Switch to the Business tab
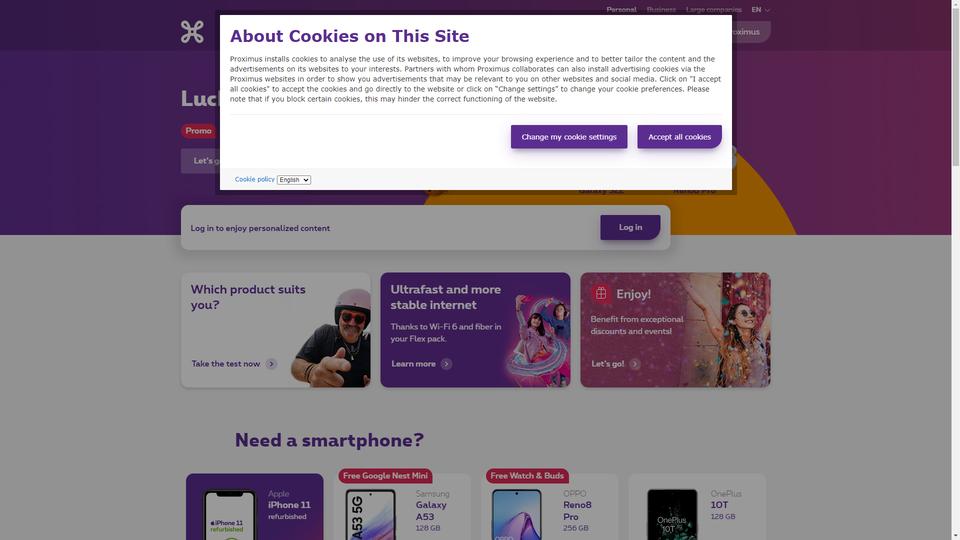Image resolution: width=960 pixels, height=540 pixels. [x=661, y=10]
